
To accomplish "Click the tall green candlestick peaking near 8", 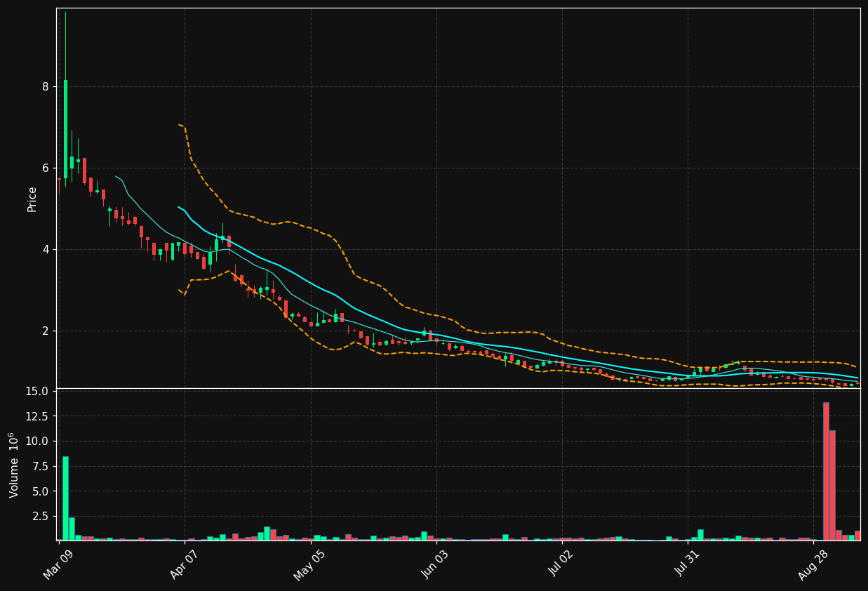I will pos(65,129).
